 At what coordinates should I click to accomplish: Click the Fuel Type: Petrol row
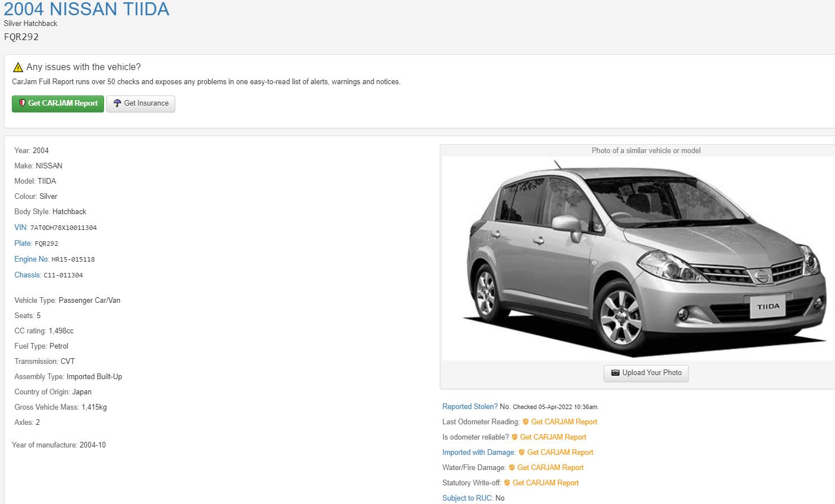point(41,346)
